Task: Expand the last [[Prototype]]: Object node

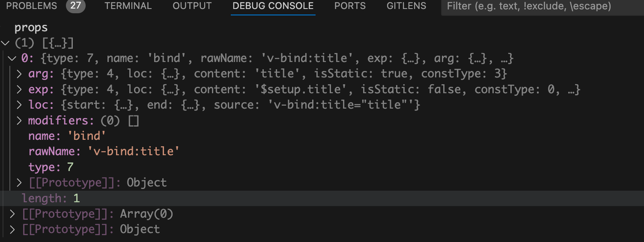Action: 12,229
